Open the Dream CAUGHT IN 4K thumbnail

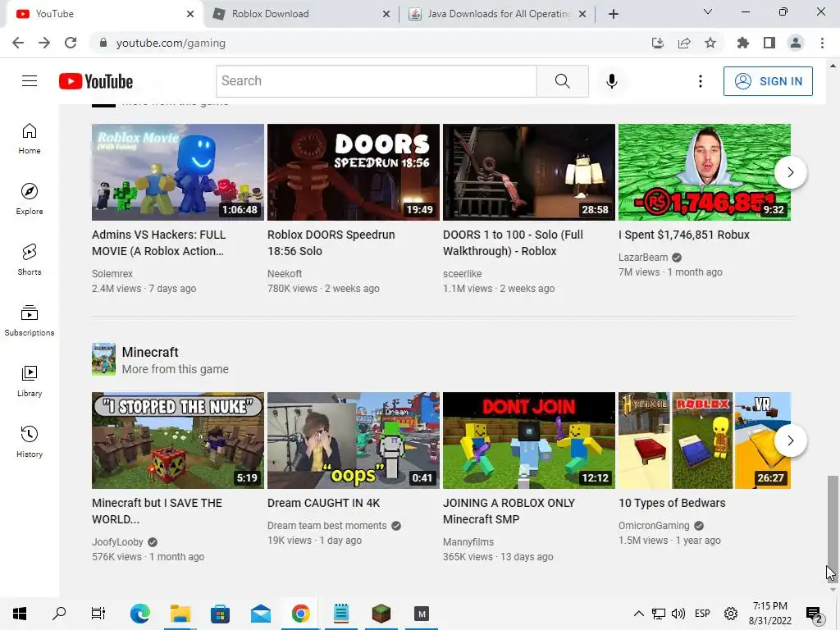[x=354, y=441]
